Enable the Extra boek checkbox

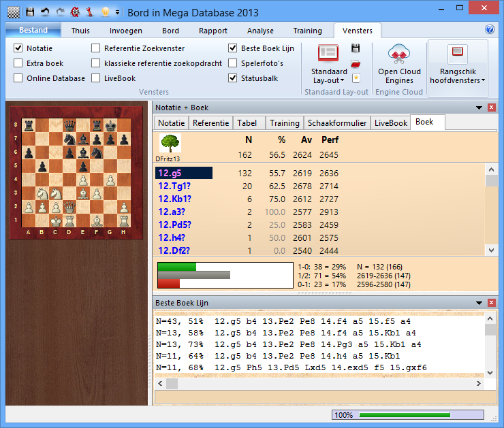tap(18, 63)
